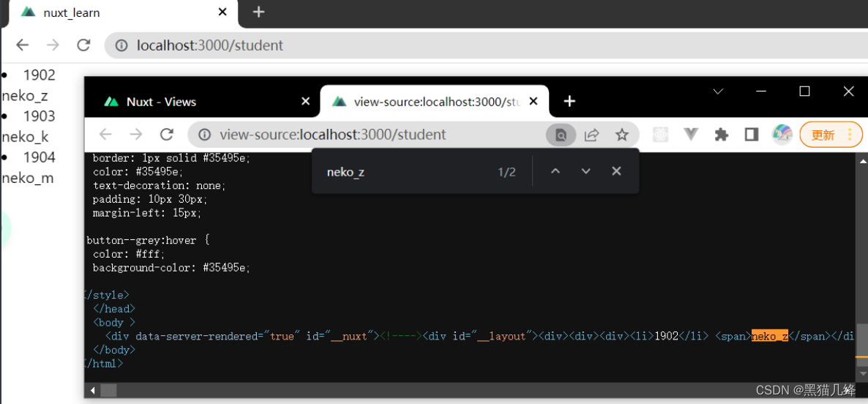This screenshot has width=868, height=404.
Task: Minimize the view-source browser window
Action: coord(761,91)
